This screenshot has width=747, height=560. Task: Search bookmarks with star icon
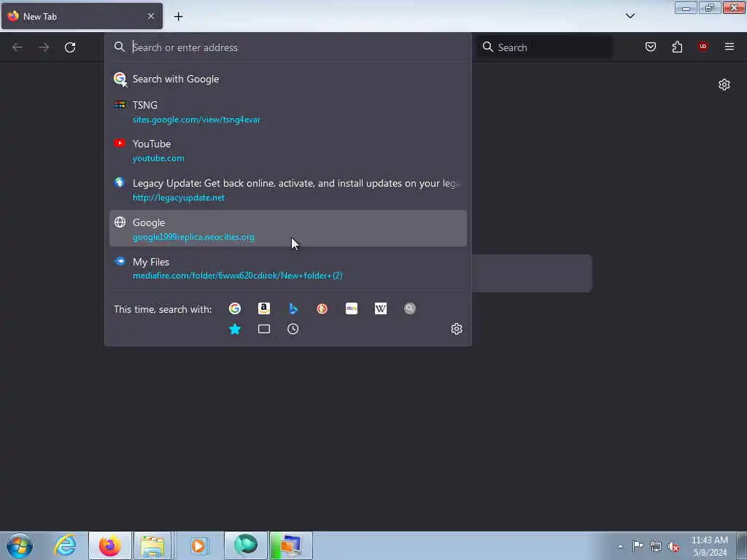[235, 329]
